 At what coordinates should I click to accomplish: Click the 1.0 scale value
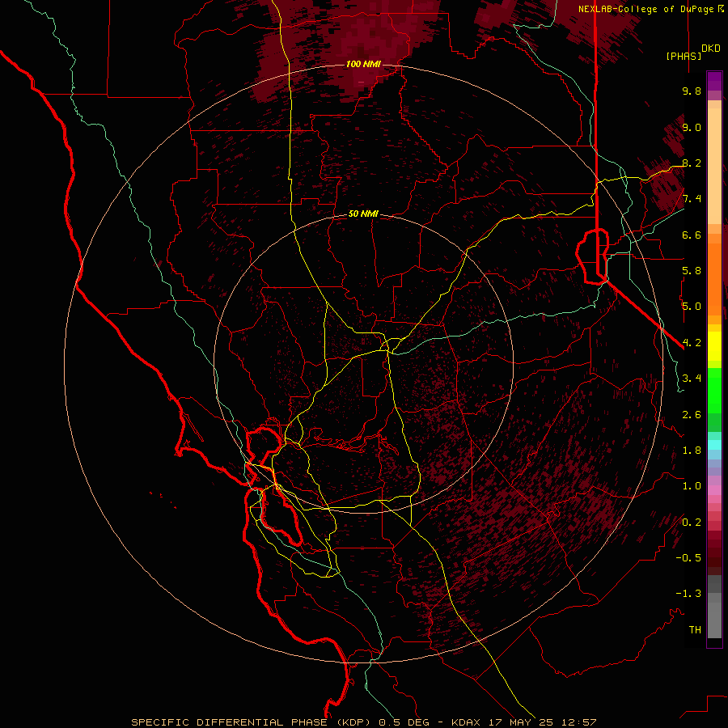(692, 486)
